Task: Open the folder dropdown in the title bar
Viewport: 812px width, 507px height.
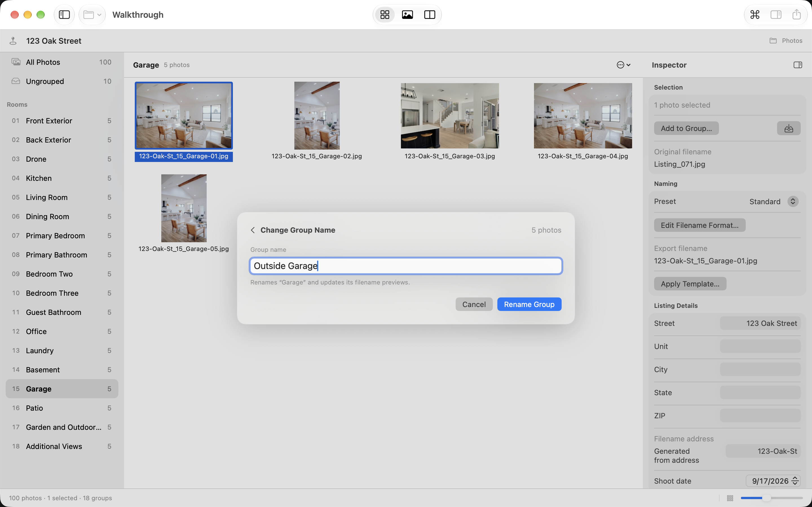Action: point(92,15)
